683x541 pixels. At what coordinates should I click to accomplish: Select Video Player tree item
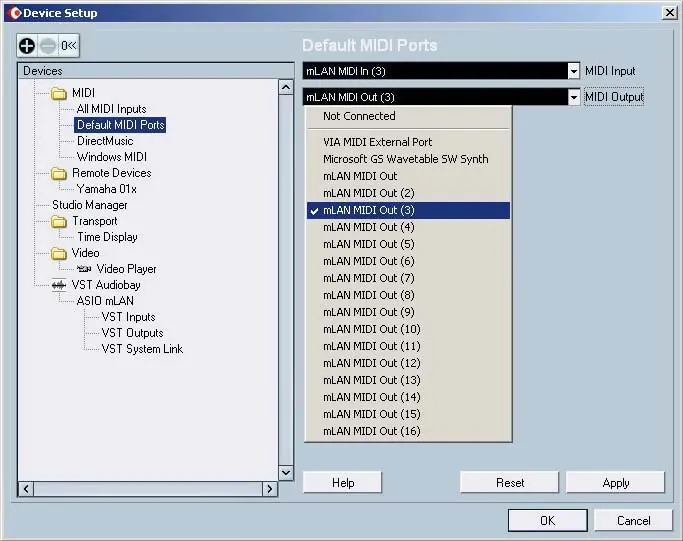tap(126, 269)
